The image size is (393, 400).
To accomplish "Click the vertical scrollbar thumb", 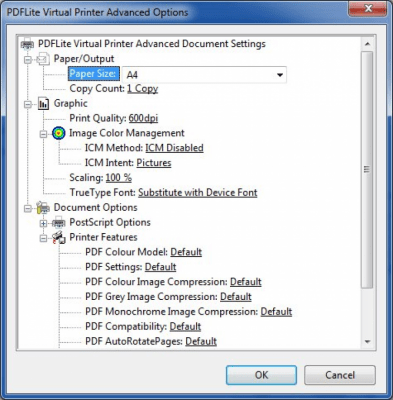I will pos(367,170).
